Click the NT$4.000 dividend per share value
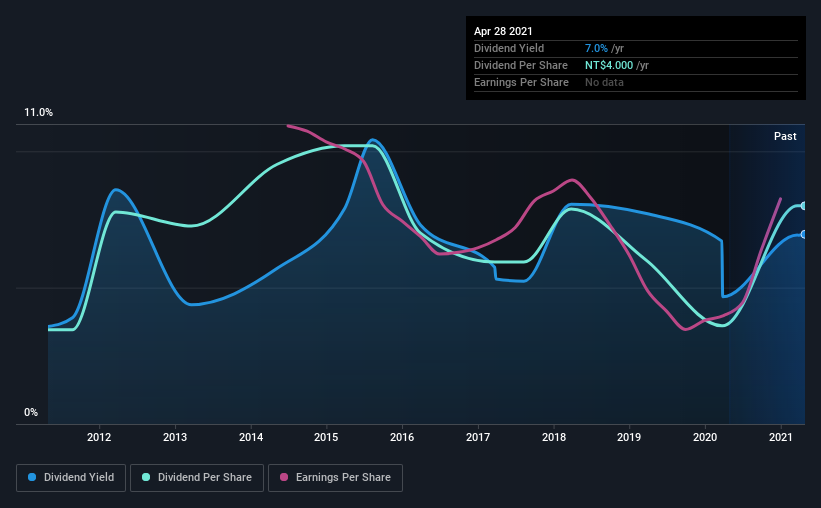 point(609,65)
